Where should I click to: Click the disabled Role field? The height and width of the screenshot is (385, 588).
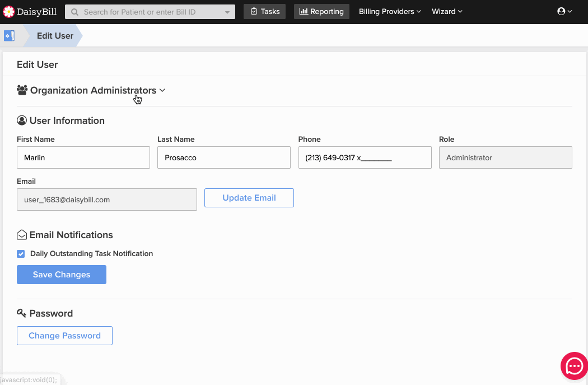click(x=506, y=157)
